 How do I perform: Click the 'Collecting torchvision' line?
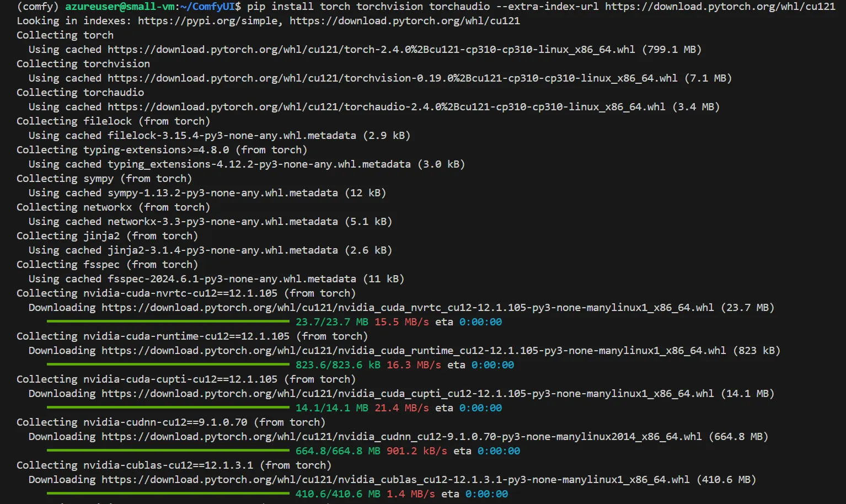point(83,64)
